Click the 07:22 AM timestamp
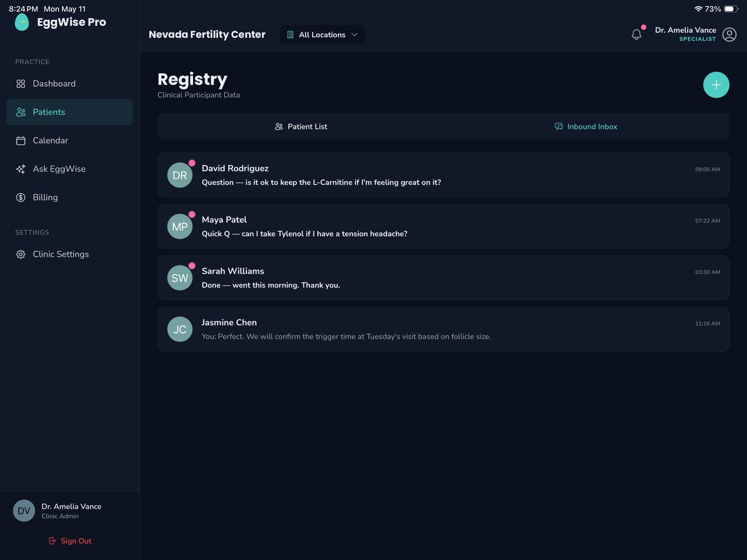Viewport: 747px width, 560px height. (x=707, y=220)
